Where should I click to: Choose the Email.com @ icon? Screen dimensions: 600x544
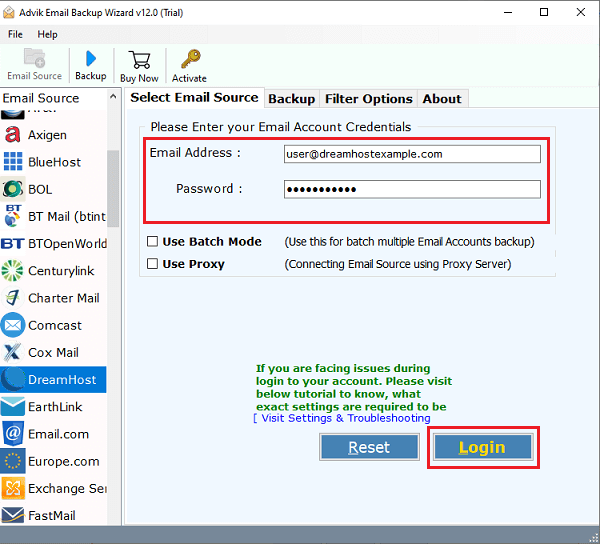click(13, 433)
